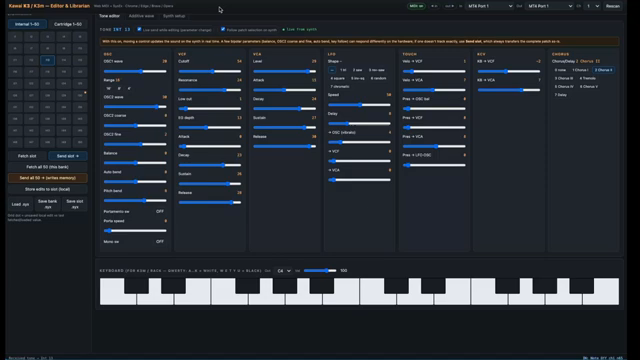640x360 pixels.
Task: Adjust the Velo → VCF slider
Action: (434, 71)
